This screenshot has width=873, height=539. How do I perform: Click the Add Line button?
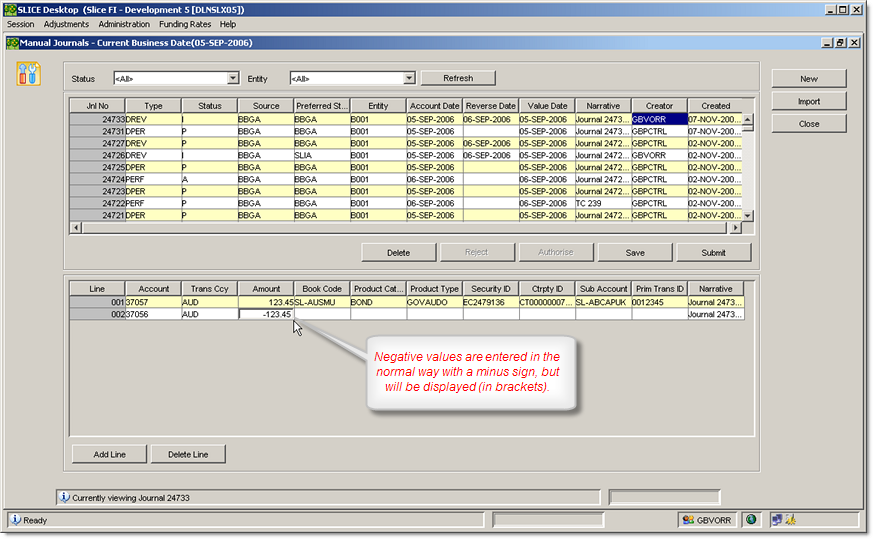tap(109, 454)
